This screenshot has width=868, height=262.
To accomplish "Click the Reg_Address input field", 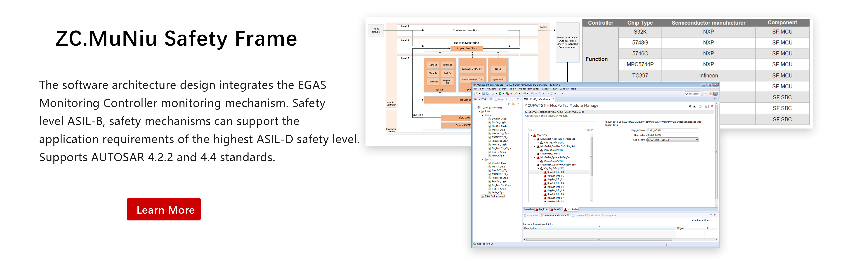I will pos(672,130).
